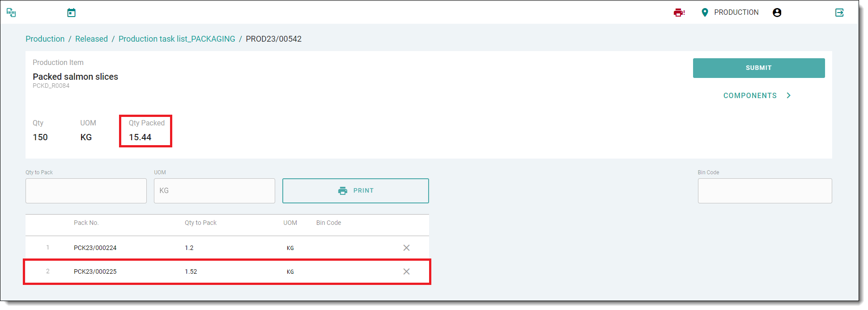Click the PRINT button
The width and height of the screenshot is (868, 310).
[355, 191]
